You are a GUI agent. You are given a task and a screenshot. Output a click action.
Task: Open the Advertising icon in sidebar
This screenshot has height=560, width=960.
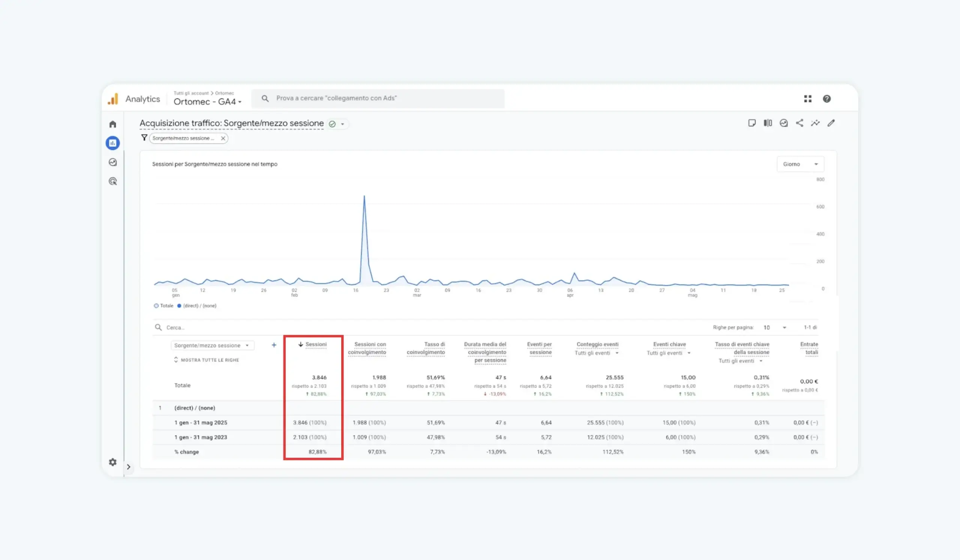point(113,181)
